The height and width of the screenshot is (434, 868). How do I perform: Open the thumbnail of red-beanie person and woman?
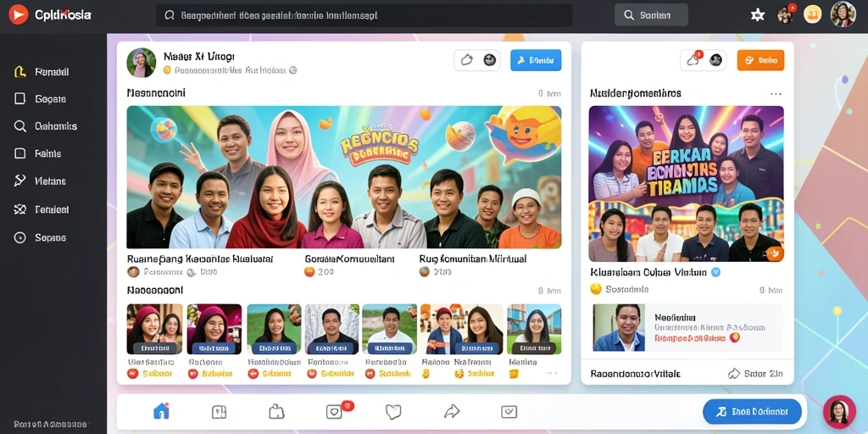tap(462, 329)
